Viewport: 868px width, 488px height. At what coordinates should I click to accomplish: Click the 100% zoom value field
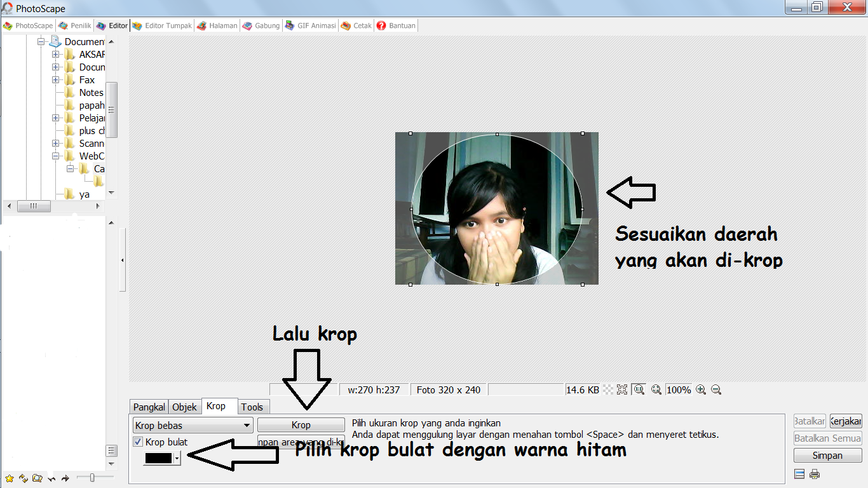[x=679, y=390]
